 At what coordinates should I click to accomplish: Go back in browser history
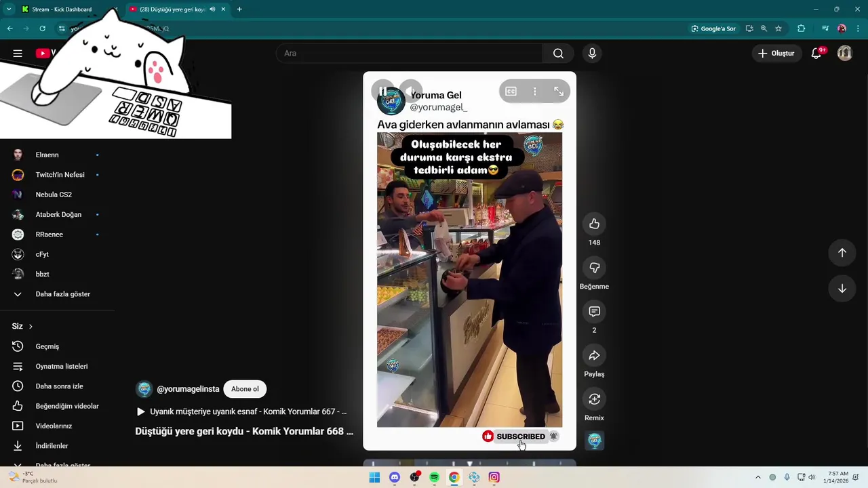(x=10, y=28)
